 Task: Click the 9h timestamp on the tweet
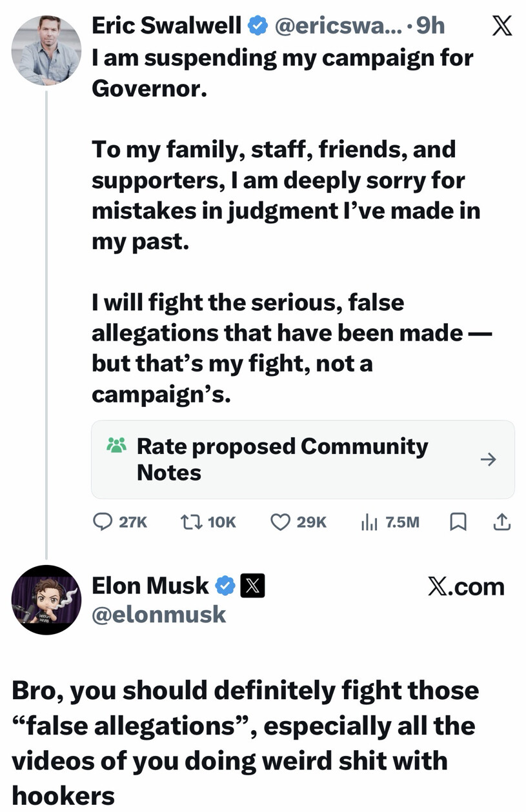[431, 26]
